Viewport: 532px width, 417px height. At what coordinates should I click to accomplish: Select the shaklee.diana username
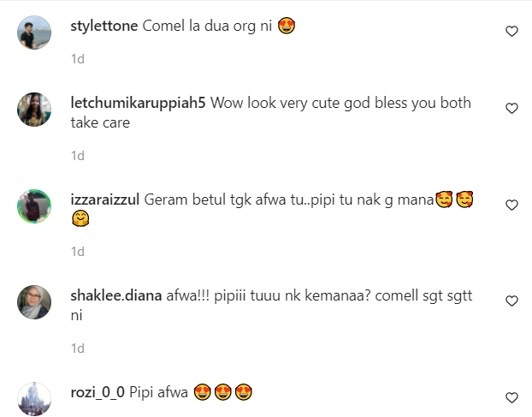[116, 295]
